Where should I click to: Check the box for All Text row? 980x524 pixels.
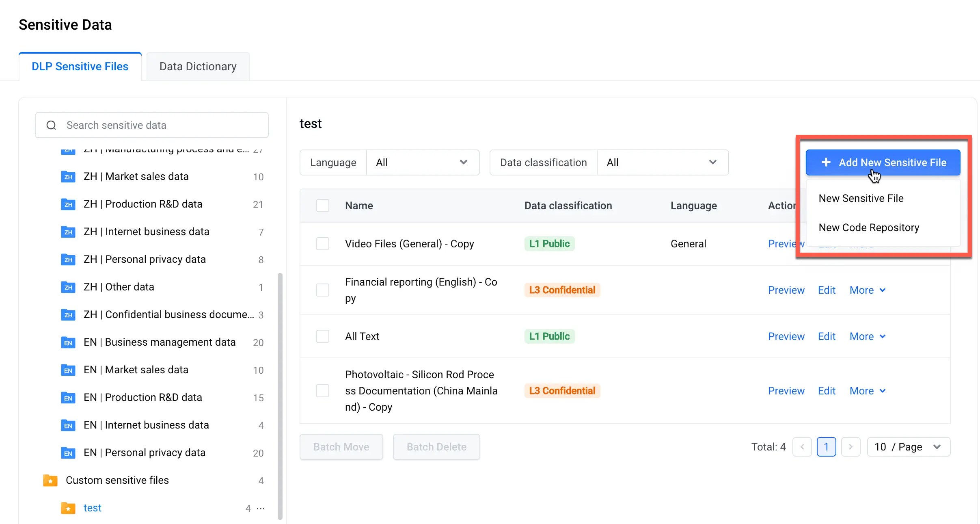tap(323, 336)
